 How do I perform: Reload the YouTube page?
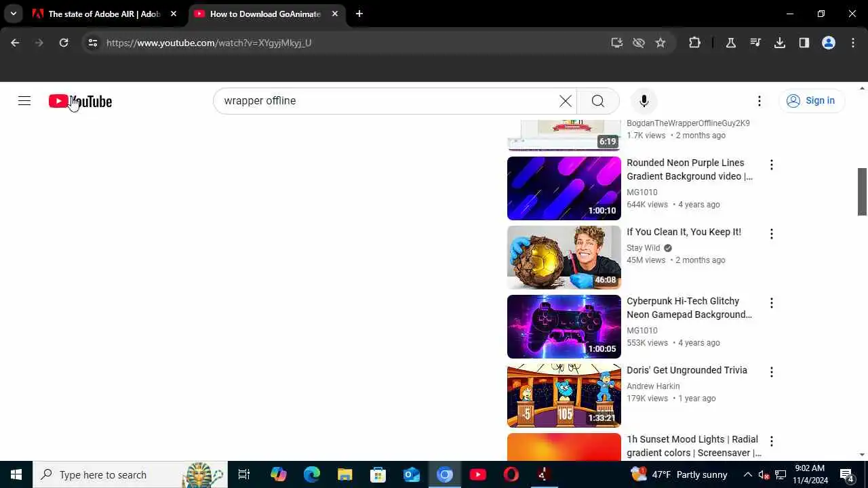tap(64, 43)
